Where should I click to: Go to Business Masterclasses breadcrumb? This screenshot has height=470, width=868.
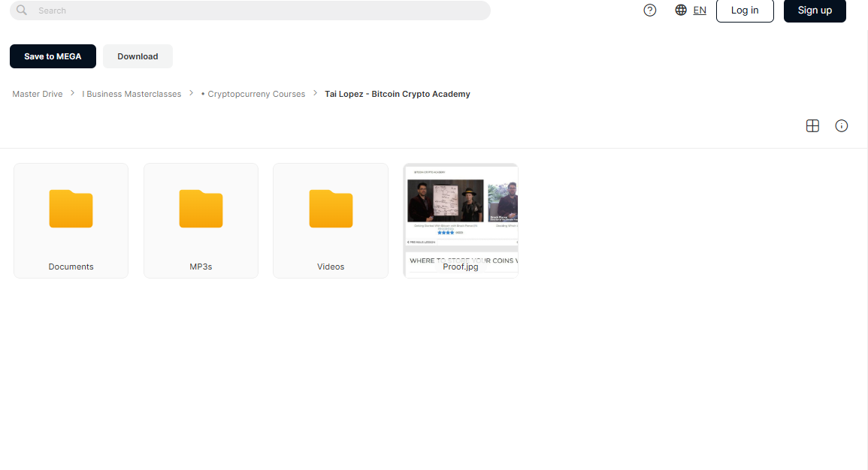click(x=132, y=94)
